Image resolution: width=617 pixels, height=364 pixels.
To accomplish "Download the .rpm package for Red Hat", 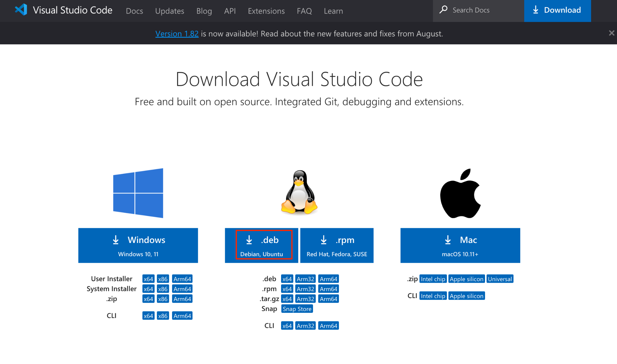I will point(337,245).
